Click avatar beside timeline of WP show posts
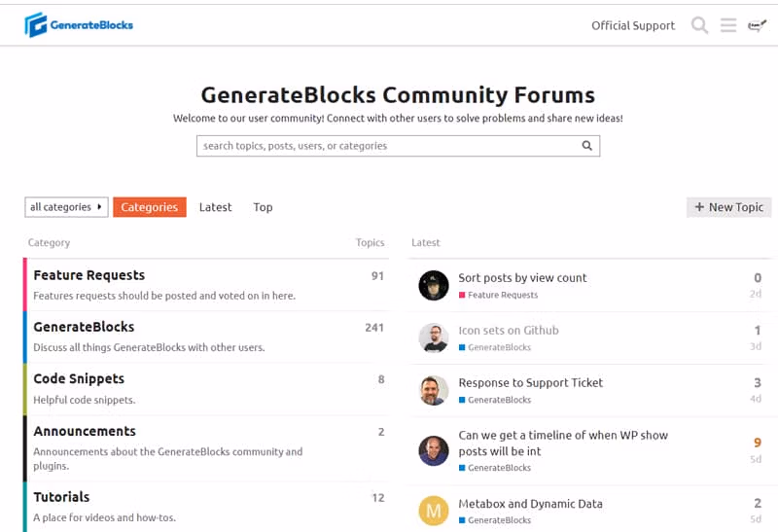Screen dimensions: 778x532 pos(434,450)
